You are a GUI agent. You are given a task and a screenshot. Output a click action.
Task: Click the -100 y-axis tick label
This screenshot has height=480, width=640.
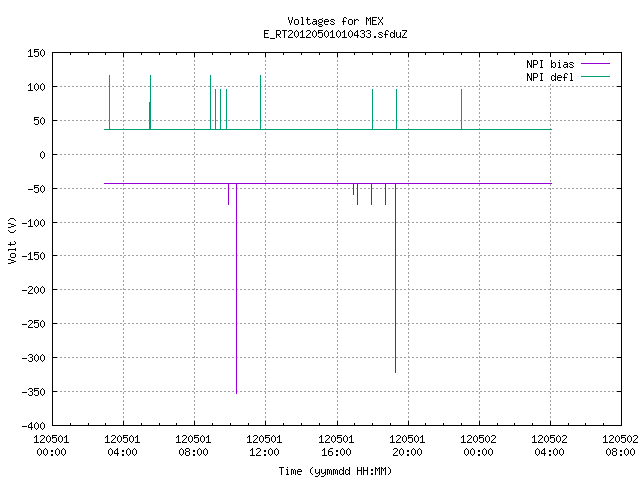coord(33,223)
